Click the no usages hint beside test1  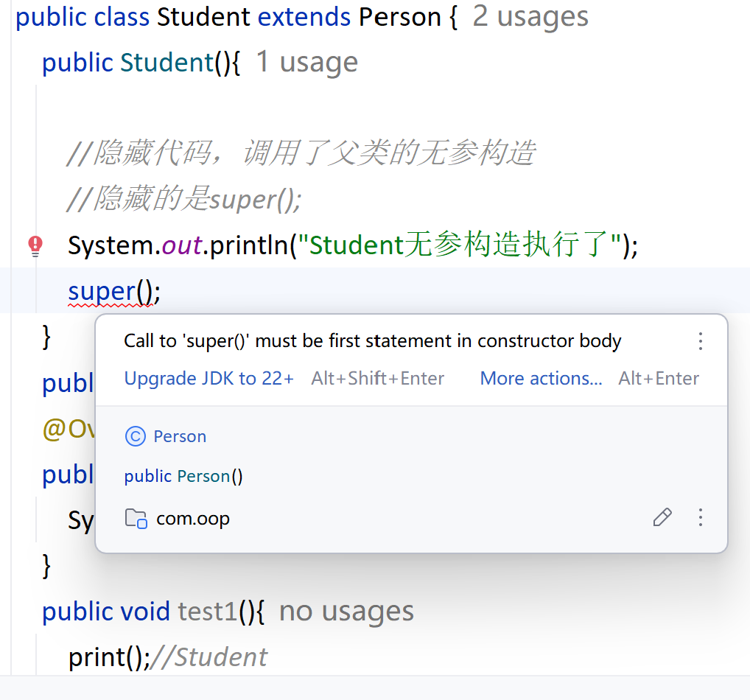coord(346,612)
